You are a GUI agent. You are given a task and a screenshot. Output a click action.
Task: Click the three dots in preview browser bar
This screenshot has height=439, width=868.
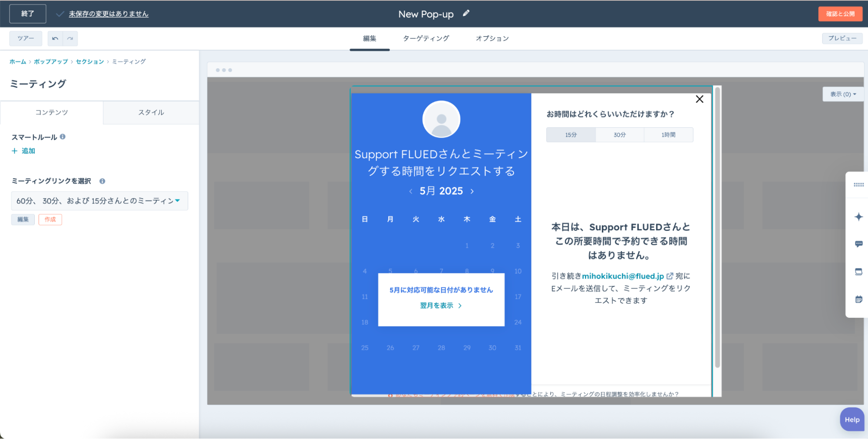[224, 70]
